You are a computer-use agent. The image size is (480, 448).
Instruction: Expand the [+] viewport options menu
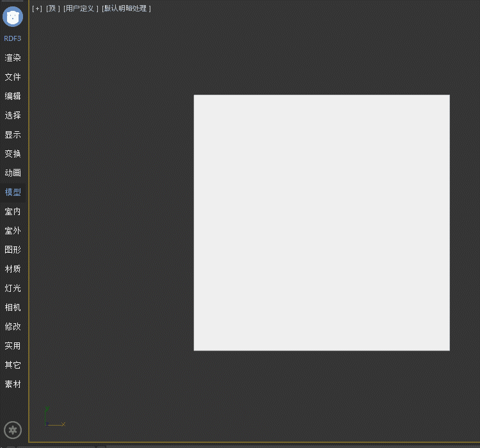click(x=37, y=8)
